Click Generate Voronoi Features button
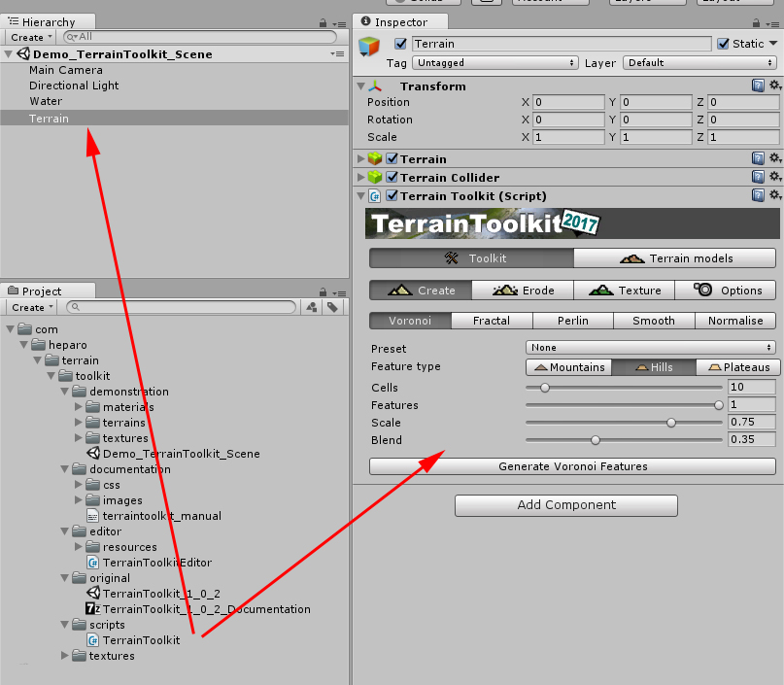784x685 pixels. pyautogui.click(x=572, y=466)
